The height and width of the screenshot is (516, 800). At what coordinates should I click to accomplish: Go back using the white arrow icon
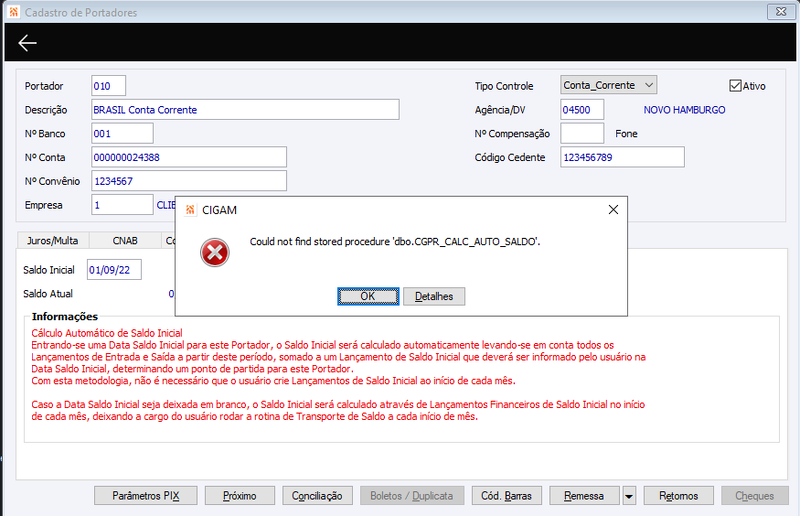28,43
